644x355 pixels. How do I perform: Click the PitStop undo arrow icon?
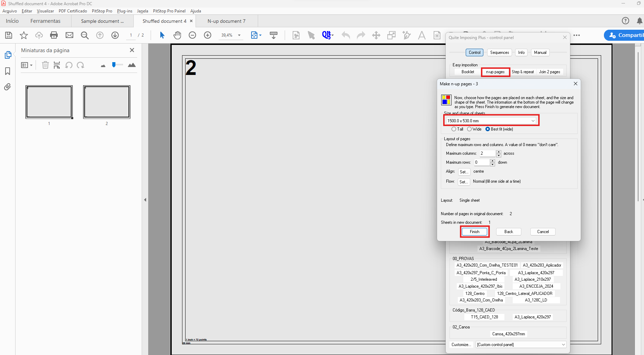coord(346,35)
